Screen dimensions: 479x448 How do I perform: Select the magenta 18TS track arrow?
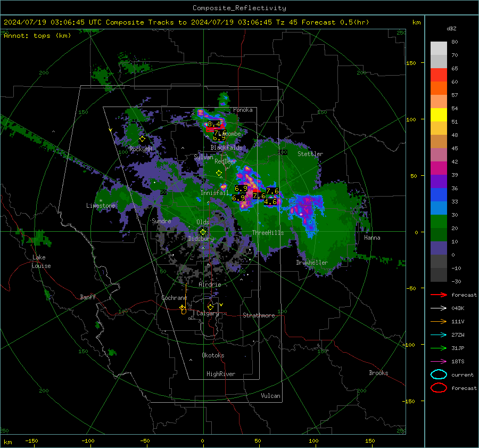pos(439,362)
